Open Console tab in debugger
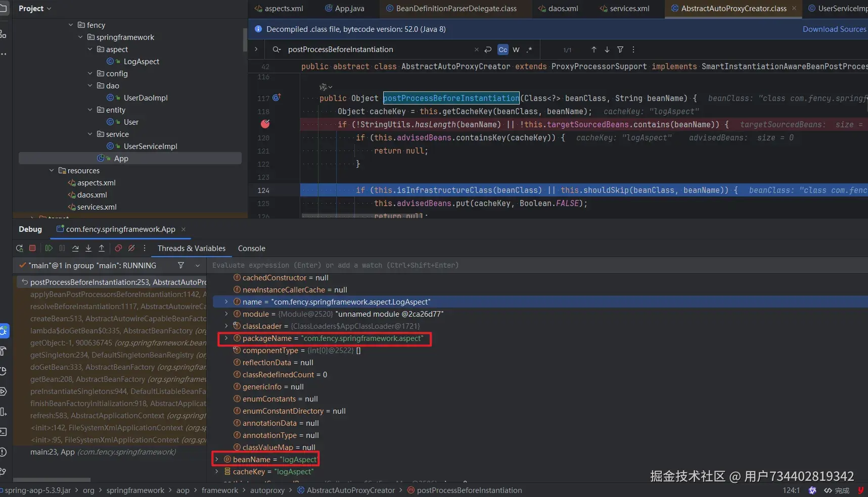Viewport: 868px width, 497px height. 252,249
